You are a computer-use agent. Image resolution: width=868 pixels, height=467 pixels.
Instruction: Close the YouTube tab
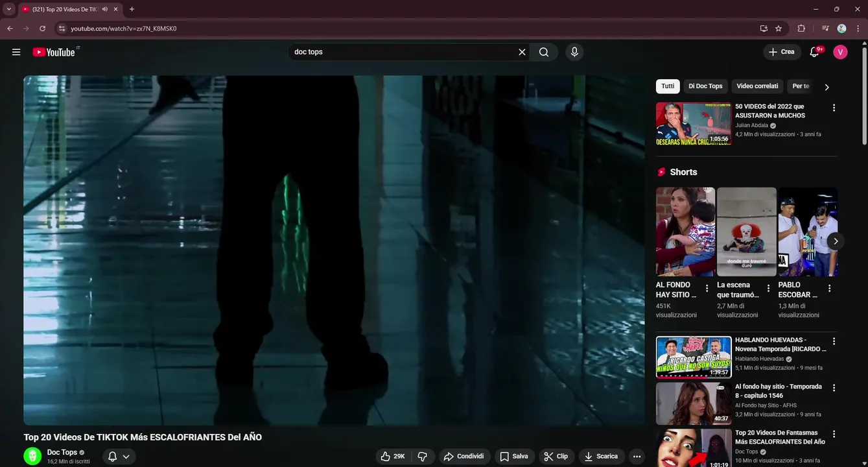tap(116, 9)
